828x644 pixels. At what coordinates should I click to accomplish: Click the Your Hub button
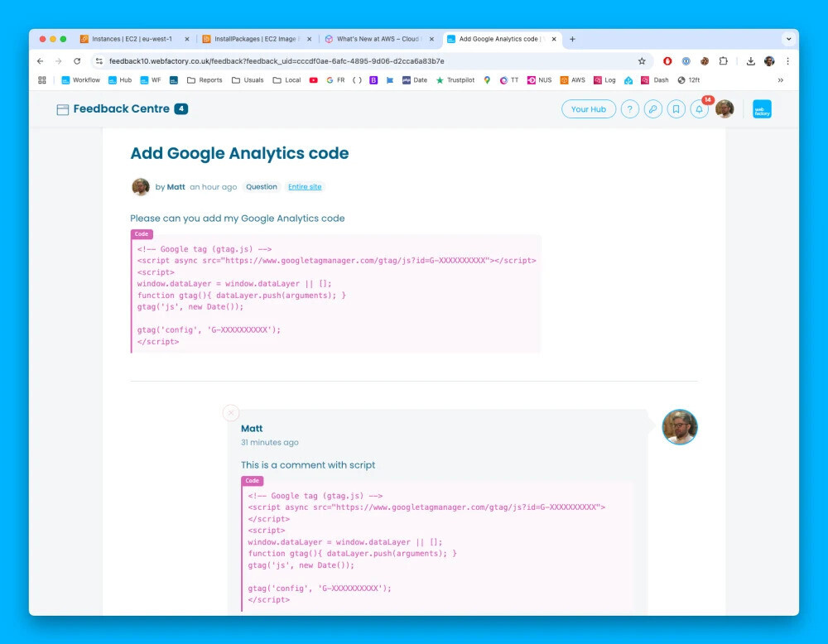(x=589, y=108)
